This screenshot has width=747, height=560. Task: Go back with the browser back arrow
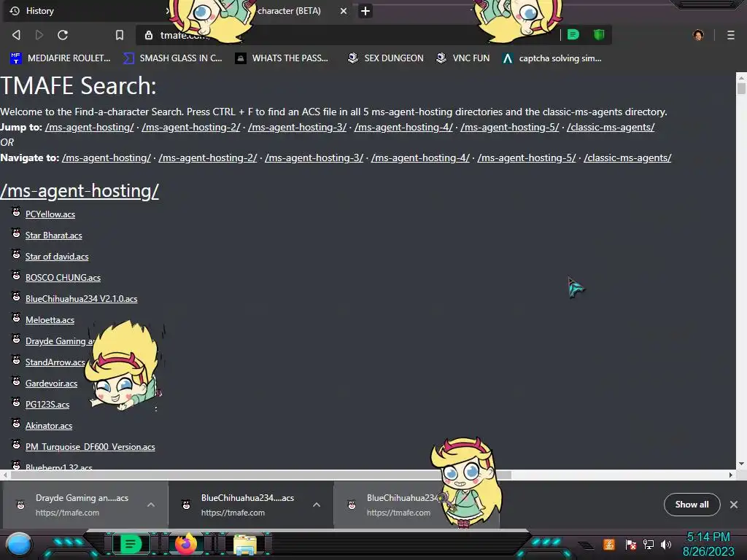16,35
